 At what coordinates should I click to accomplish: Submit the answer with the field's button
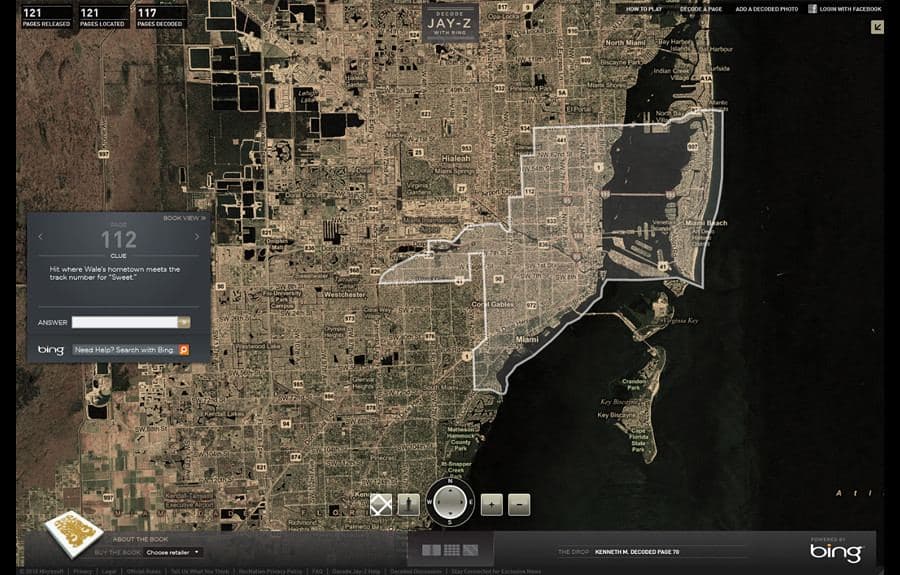pos(184,323)
